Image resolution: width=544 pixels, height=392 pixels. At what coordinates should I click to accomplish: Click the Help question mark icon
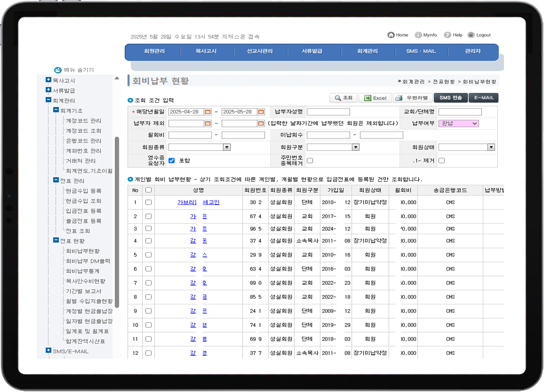447,35
